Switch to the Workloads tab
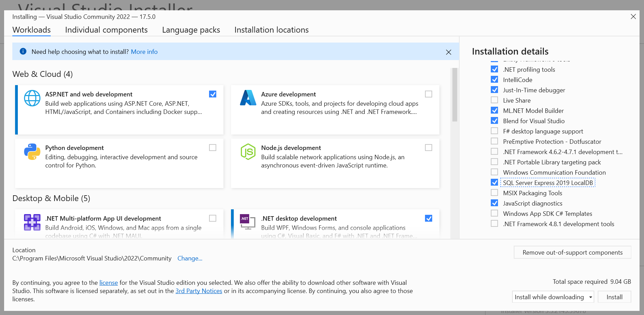This screenshot has height=315, width=644. (x=32, y=30)
